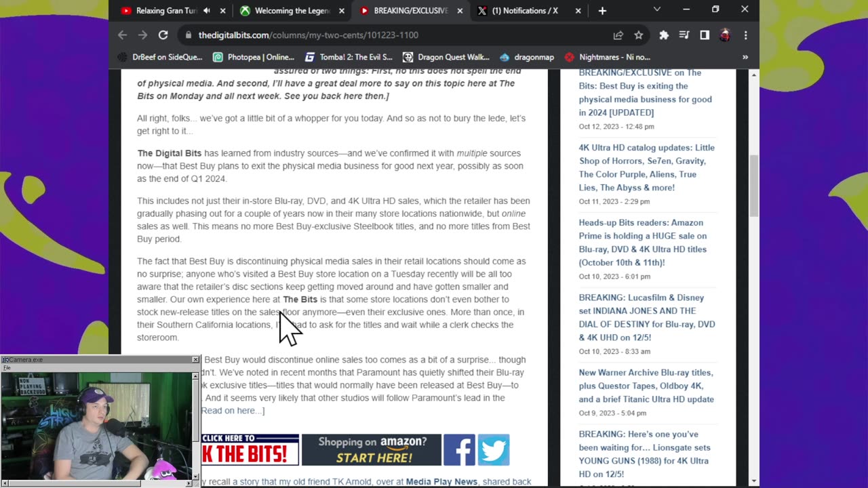The width and height of the screenshot is (868, 488).
Task: Open Best Buy exiting physical media article link
Action: point(645,92)
